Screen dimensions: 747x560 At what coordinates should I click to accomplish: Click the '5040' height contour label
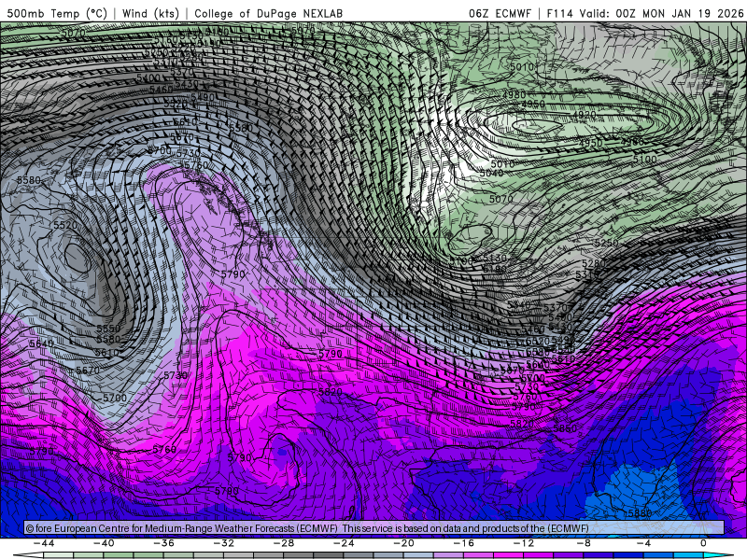pyautogui.click(x=491, y=174)
